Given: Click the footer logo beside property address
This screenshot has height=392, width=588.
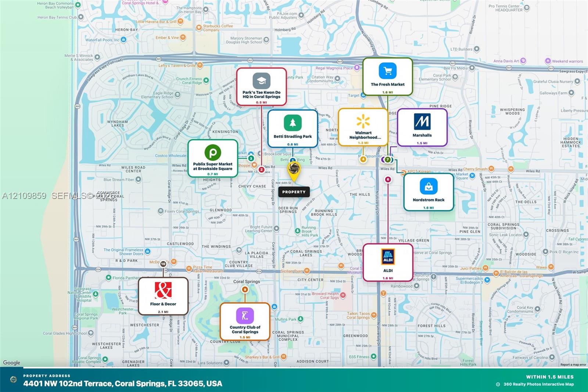Looking at the screenshot, I should [14, 379].
